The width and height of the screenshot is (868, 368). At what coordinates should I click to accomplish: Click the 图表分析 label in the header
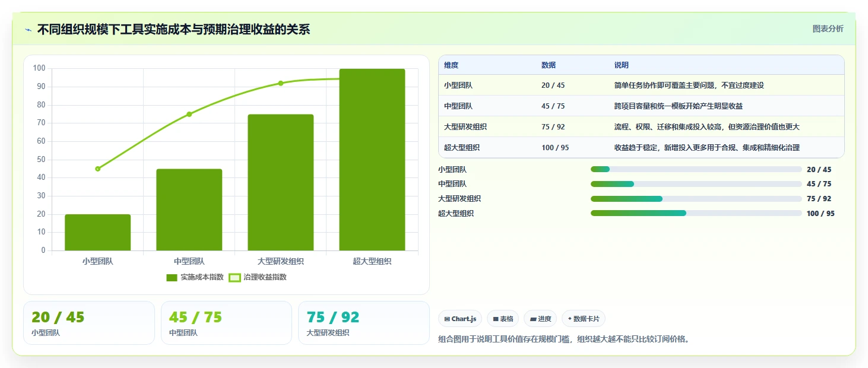point(828,29)
